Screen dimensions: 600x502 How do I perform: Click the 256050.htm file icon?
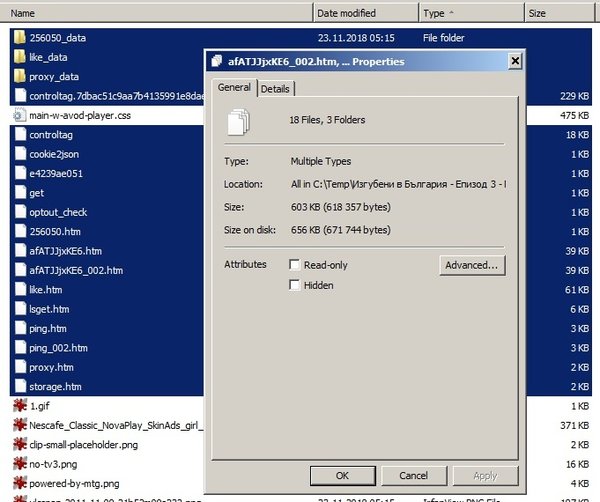20,231
